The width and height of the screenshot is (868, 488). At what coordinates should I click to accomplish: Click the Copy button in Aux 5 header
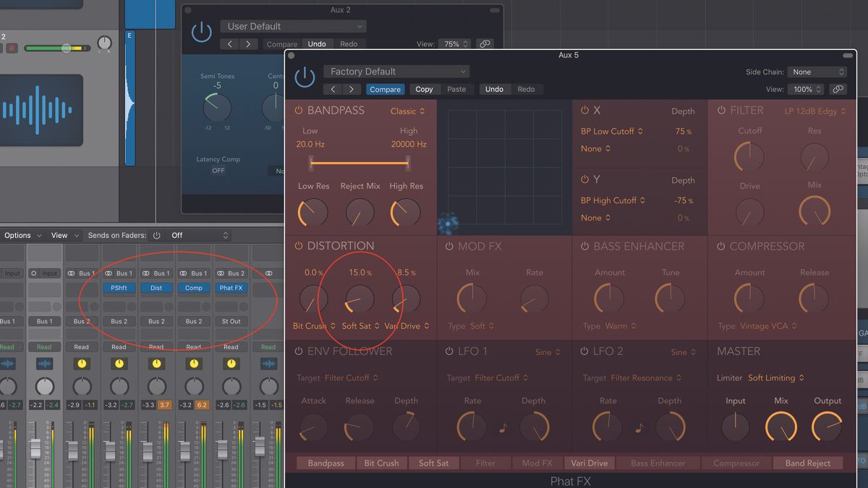(x=425, y=89)
